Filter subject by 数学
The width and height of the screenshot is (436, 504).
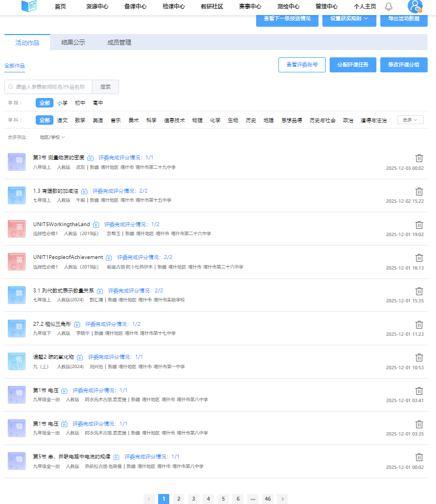point(80,120)
